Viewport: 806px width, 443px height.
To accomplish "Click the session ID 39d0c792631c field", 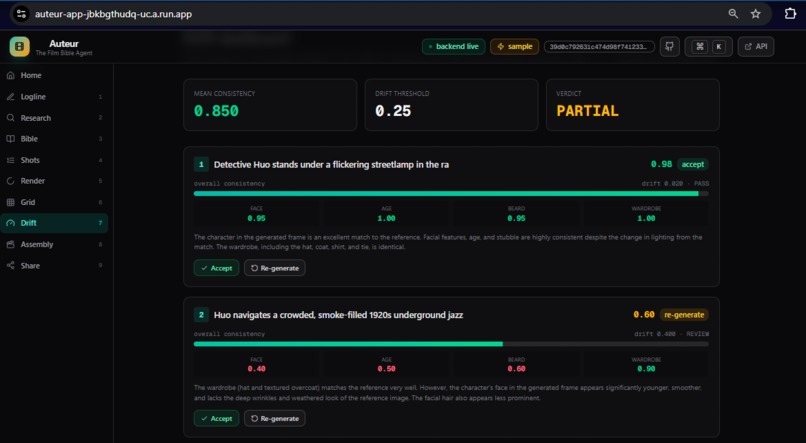I will pos(599,47).
